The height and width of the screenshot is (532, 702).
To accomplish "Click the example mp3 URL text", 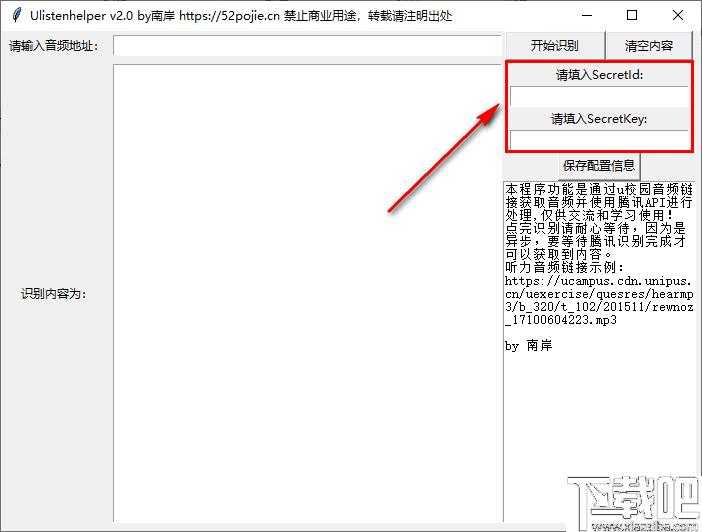I will point(599,300).
